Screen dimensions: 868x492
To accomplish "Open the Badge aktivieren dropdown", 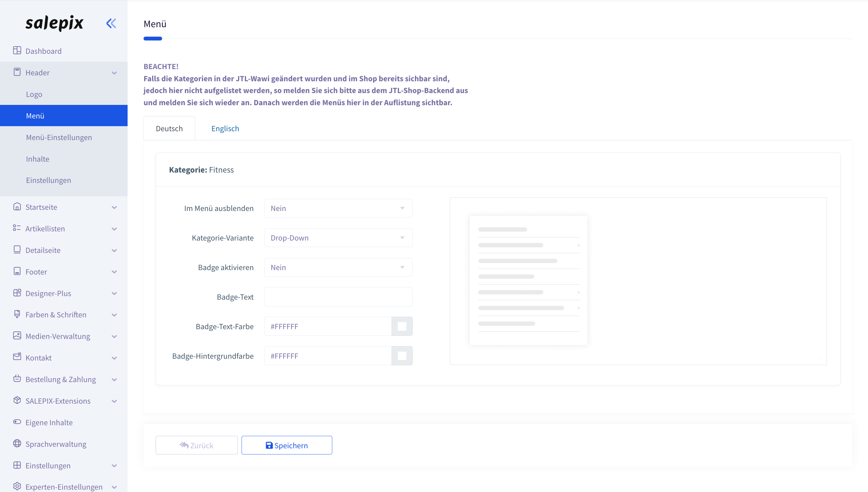I will pos(338,267).
